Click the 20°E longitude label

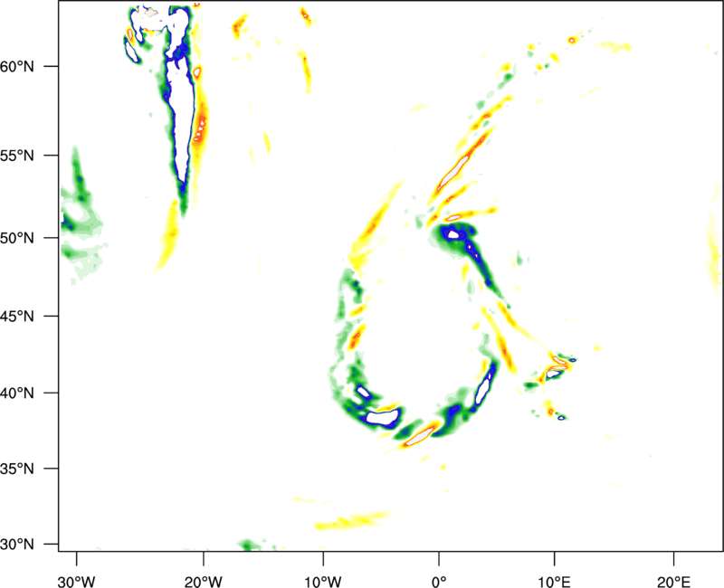pyautogui.click(x=673, y=582)
